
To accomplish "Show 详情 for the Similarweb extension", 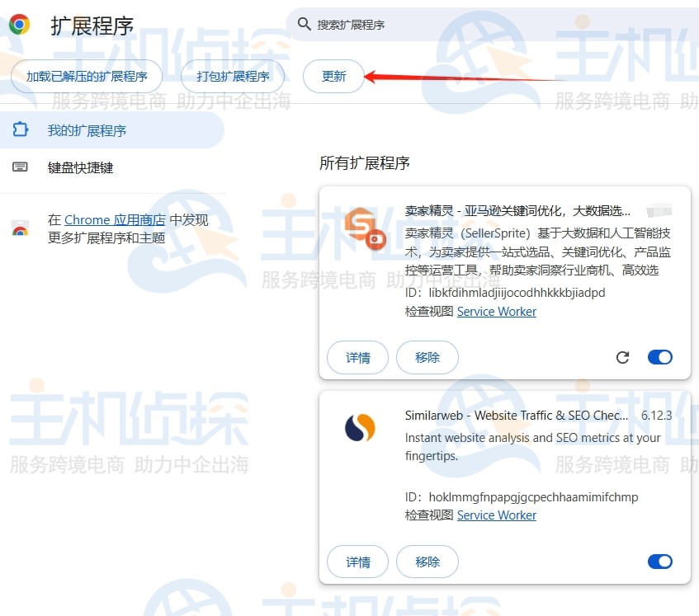I will (358, 562).
